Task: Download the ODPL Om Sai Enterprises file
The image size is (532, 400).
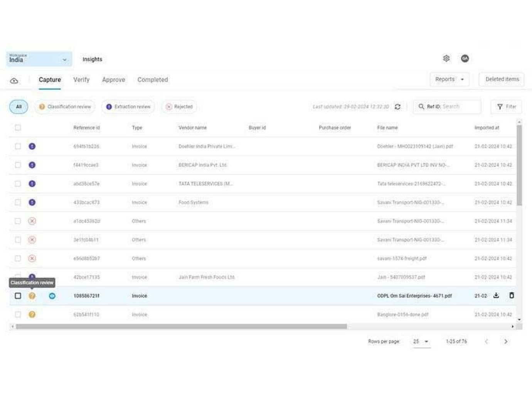Action: [x=496, y=296]
